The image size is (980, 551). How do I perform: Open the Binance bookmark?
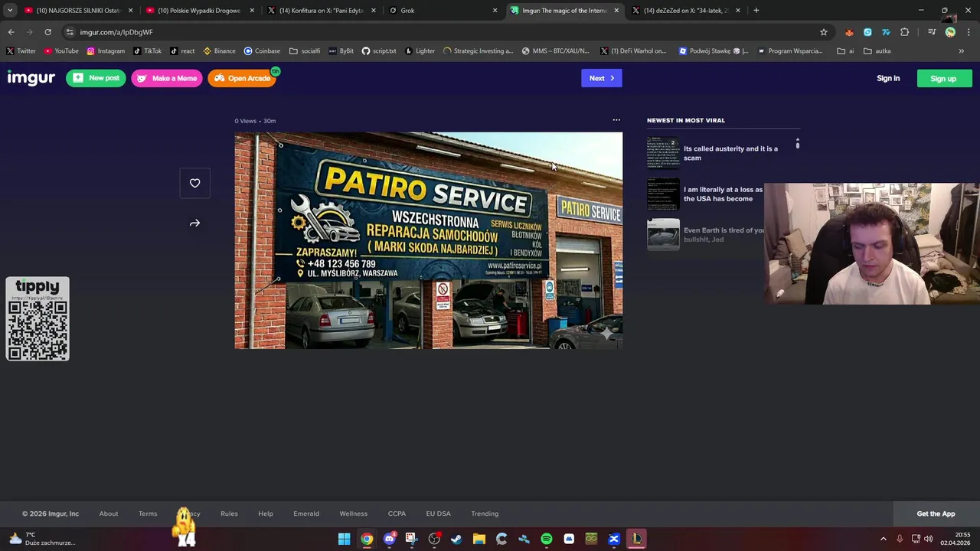[x=220, y=51]
